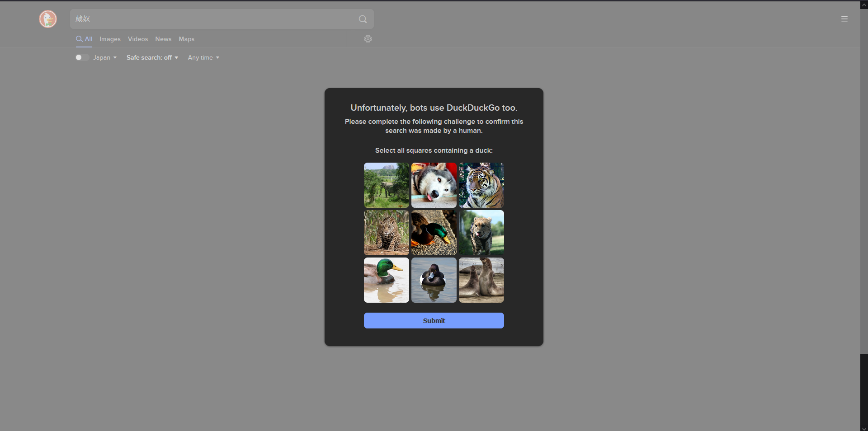Go to the News tab

[163, 39]
